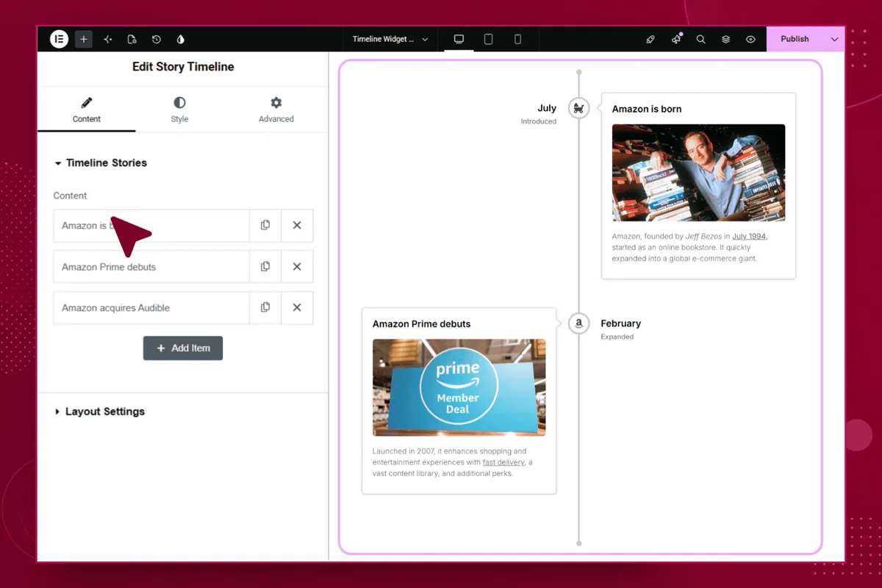Open the Amazon Prime debuts item row
Viewport: 882px width, 588px height.
coord(151,267)
